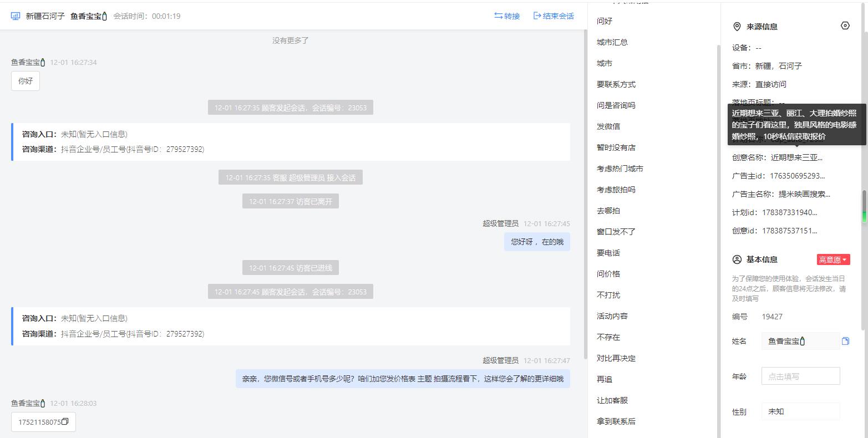
Task: Choose the 去哪拍 quick reply
Action: pyautogui.click(x=608, y=211)
